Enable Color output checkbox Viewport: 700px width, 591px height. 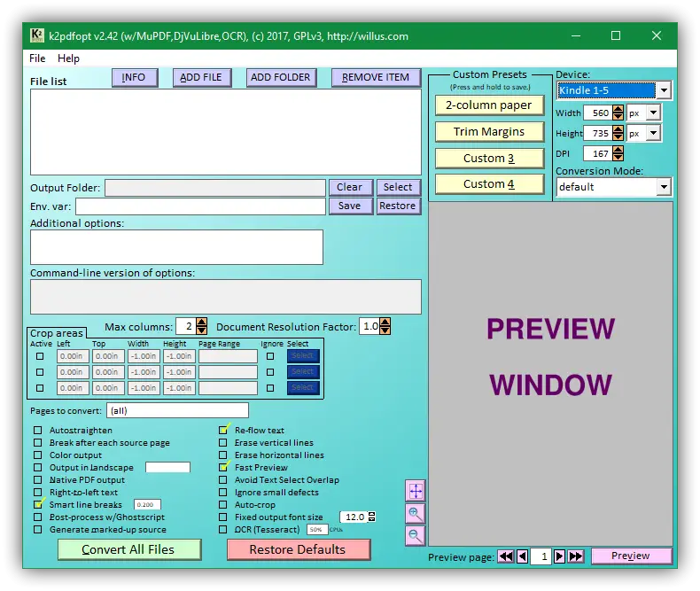pos(38,455)
